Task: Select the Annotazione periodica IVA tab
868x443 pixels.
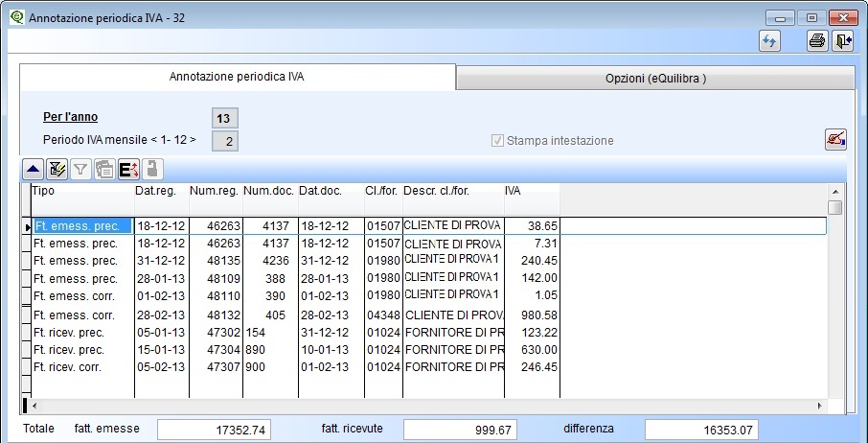Action: click(x=237, y=77)
